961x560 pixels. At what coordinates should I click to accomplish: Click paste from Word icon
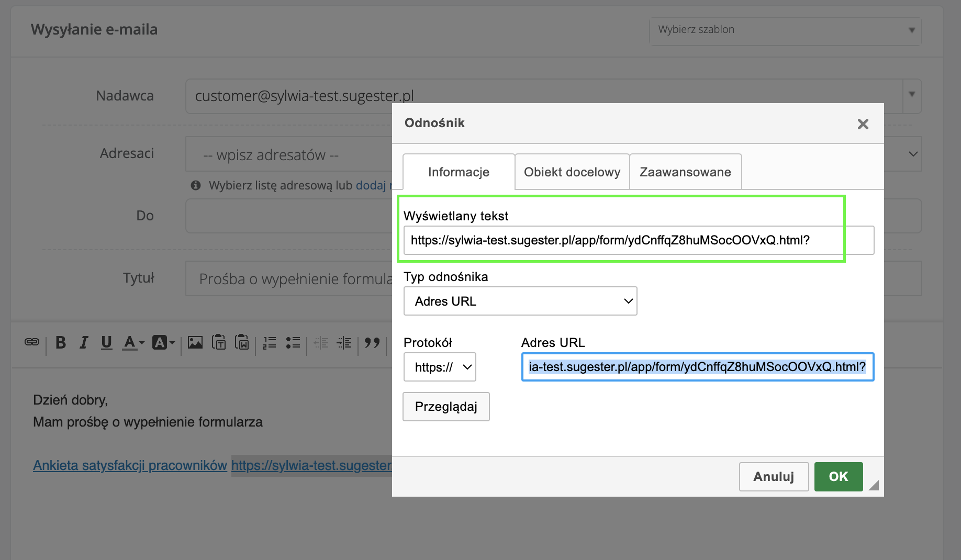pyautogui.click(x=242, y=343)
